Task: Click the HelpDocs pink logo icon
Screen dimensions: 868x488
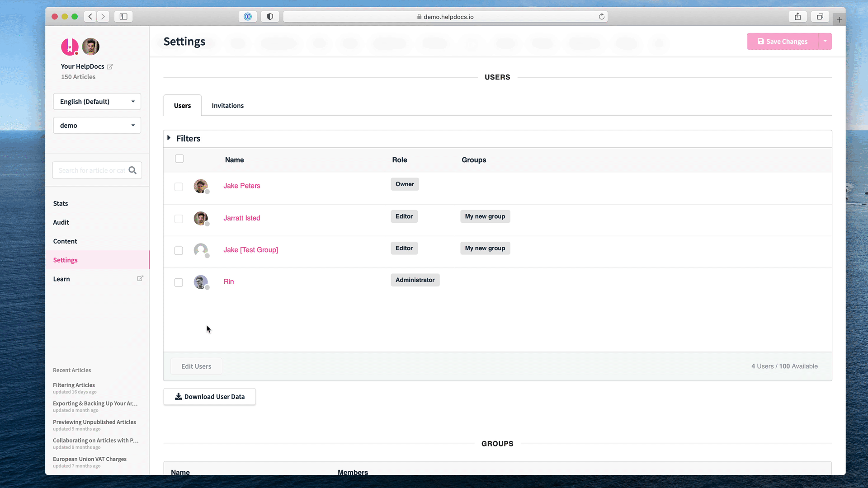Action: coord(70,47)
